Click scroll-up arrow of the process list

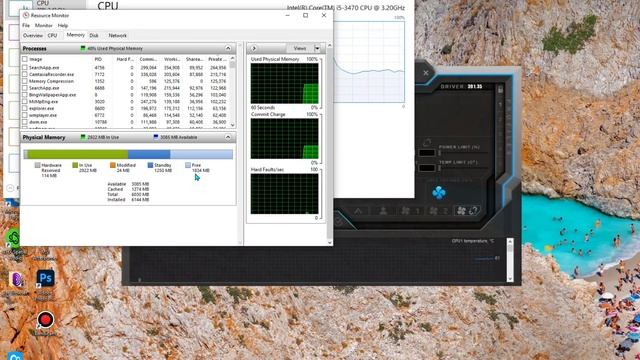pos(233,59)
